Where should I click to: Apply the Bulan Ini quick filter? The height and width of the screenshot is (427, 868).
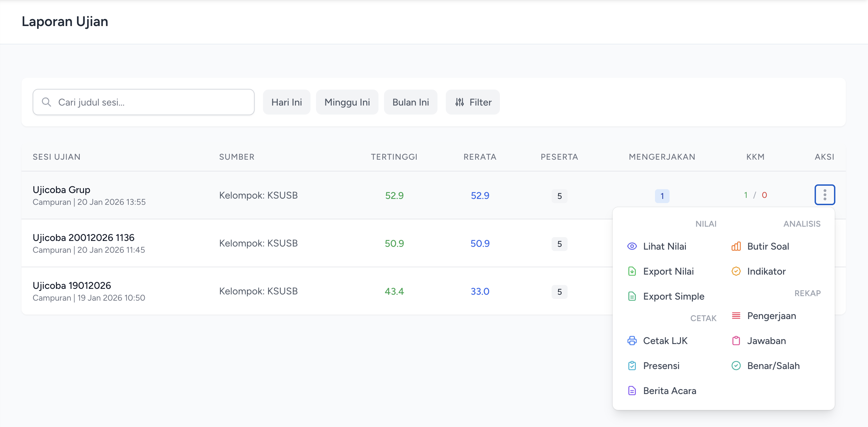click(411, 102)
